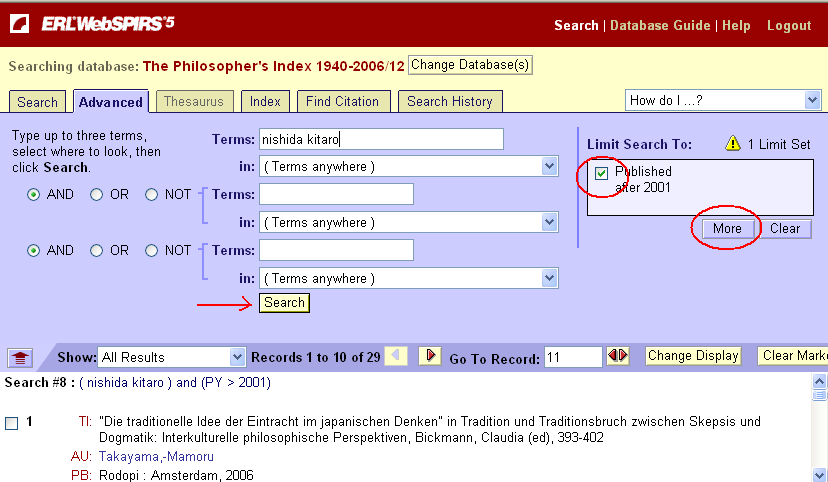Select the second NOT radio button
The image size is (828, 482).
(152, 250)
